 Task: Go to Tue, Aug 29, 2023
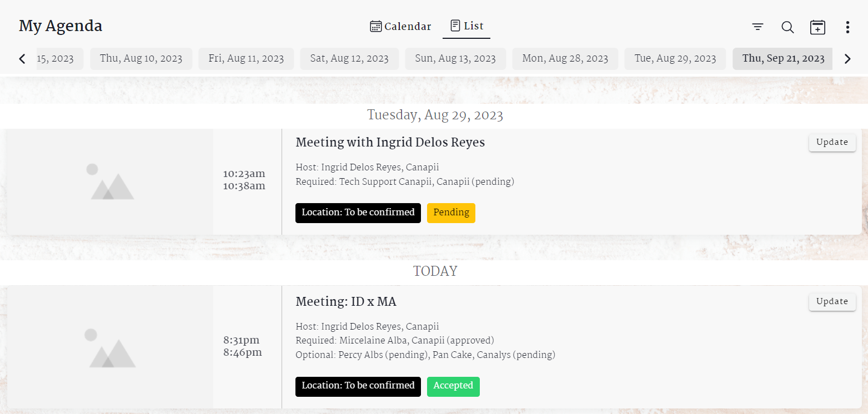pyautogui.click(x=675, y=58)
